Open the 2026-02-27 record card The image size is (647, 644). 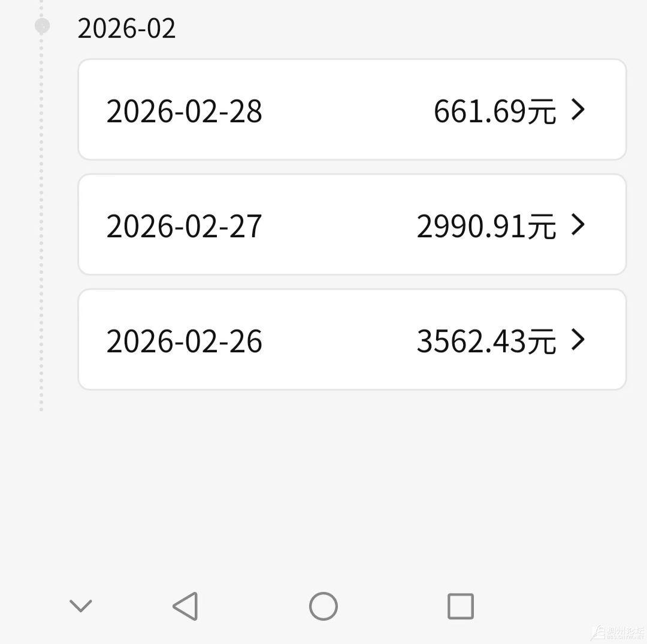(x=352, y=225)
